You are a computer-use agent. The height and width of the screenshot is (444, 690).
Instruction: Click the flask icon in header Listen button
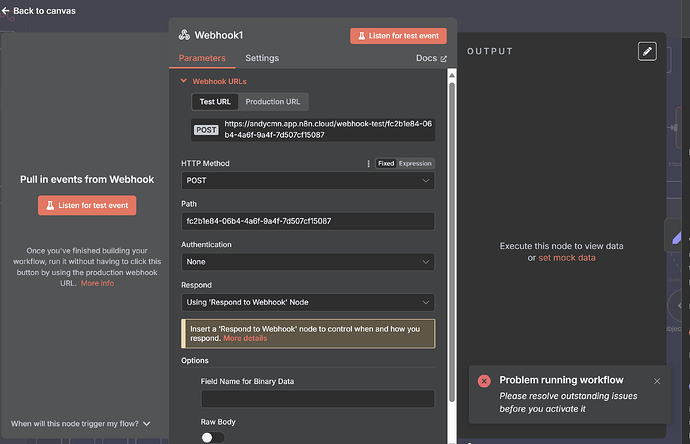click(x=362, y=36)
